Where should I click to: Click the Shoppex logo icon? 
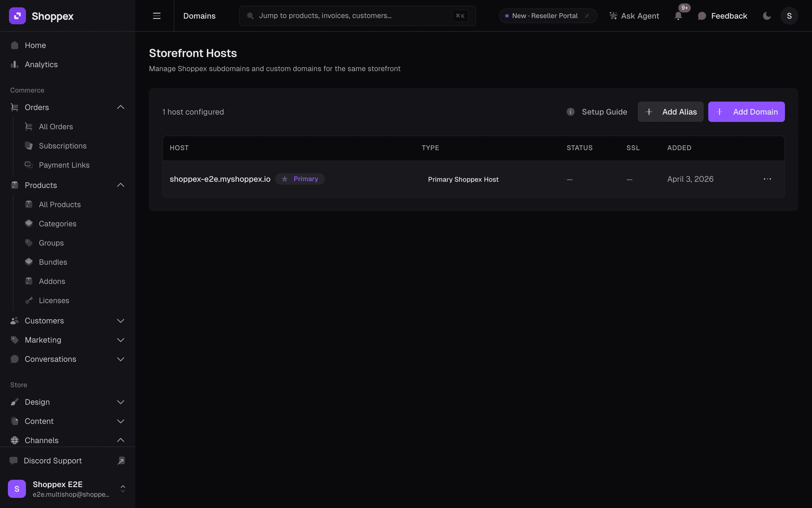[17, 16]
